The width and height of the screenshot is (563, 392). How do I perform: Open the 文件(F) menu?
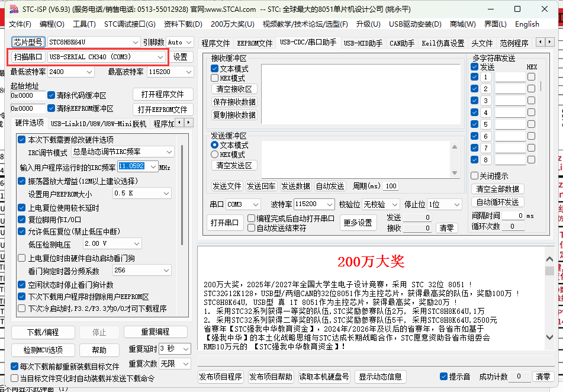coord(20,24)
